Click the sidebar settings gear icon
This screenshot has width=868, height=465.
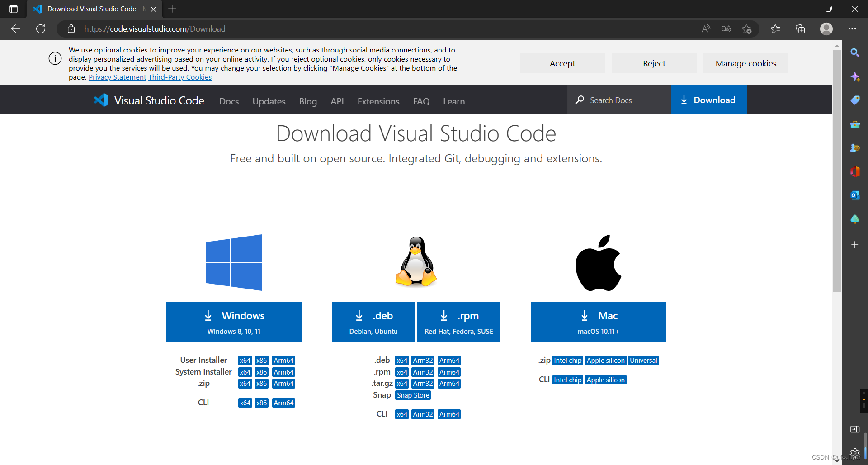[855, 452]
